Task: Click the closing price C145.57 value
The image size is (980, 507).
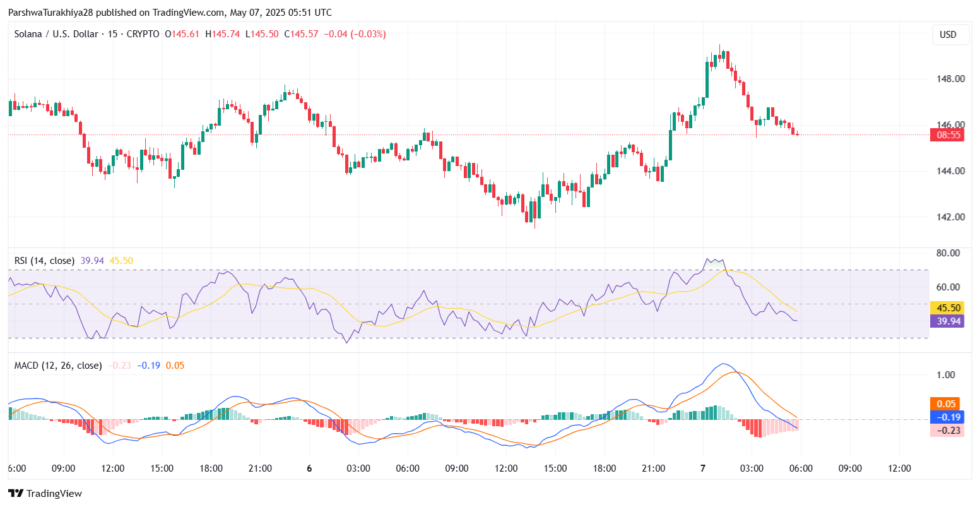Action: pos(302,34)
